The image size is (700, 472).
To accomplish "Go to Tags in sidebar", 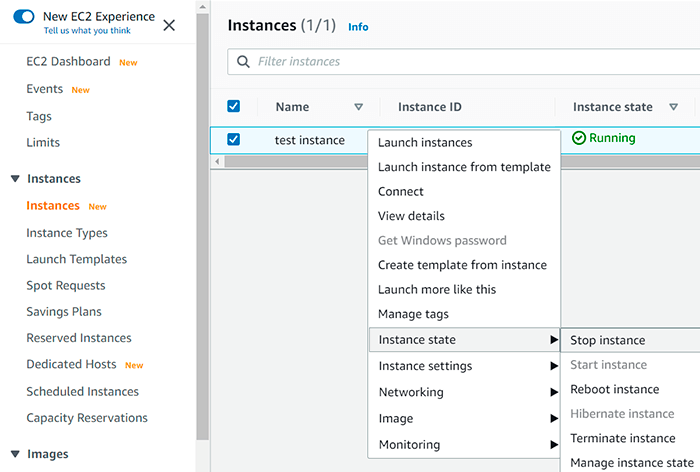I will click(x=39, y=116).
